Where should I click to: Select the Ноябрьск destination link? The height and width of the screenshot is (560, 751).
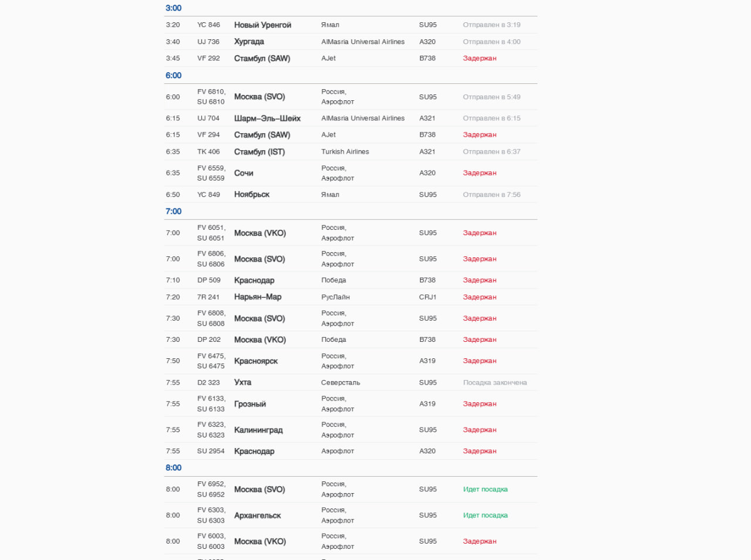pos(252,195)
